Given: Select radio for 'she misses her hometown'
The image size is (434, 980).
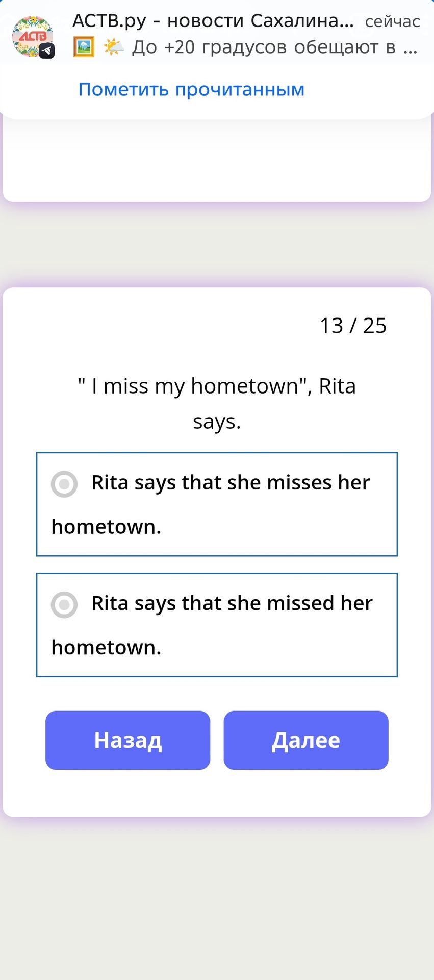Looking at the screenshot, I should [64, 484].
